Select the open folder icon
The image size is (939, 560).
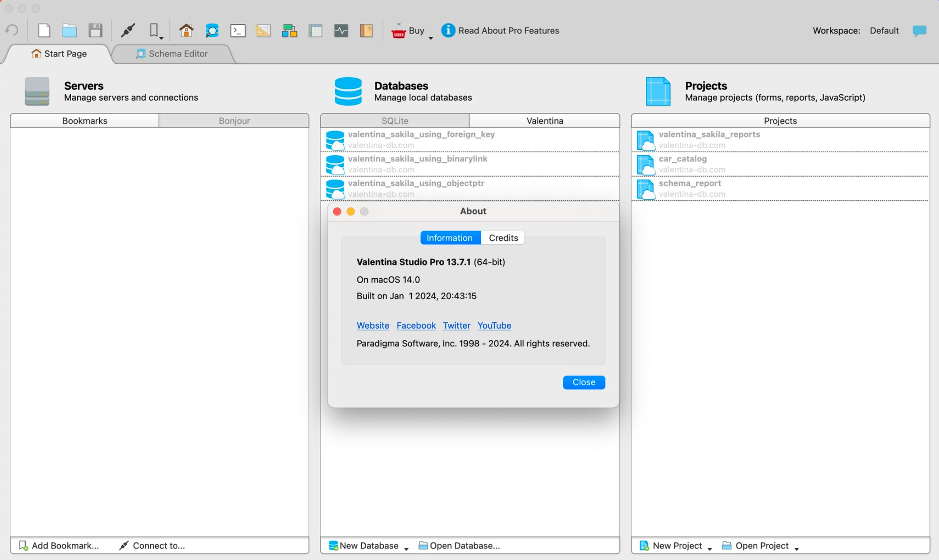(x=69, y=31)
